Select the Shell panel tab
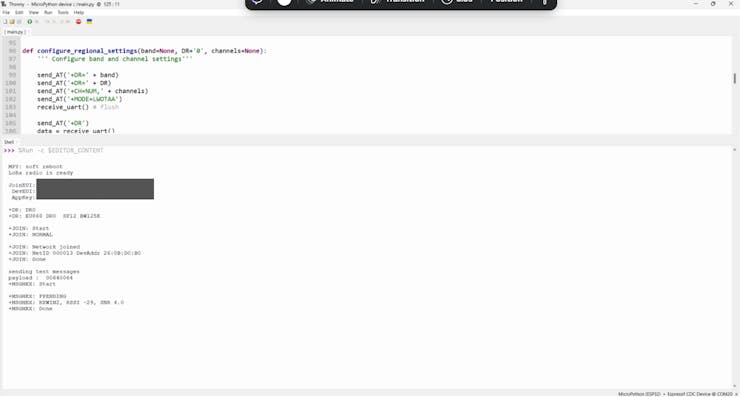This screenshot has height=400, width=740. tap(9, 142)
